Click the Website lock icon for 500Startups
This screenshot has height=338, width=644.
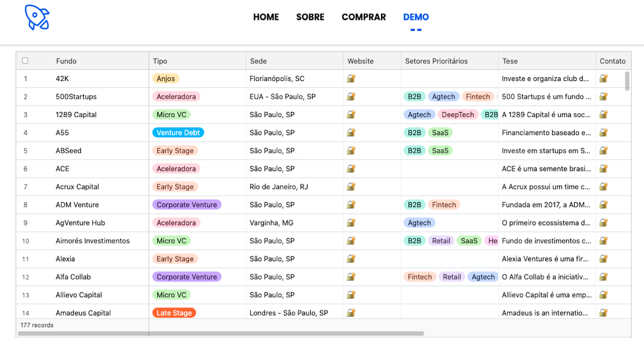351,97
